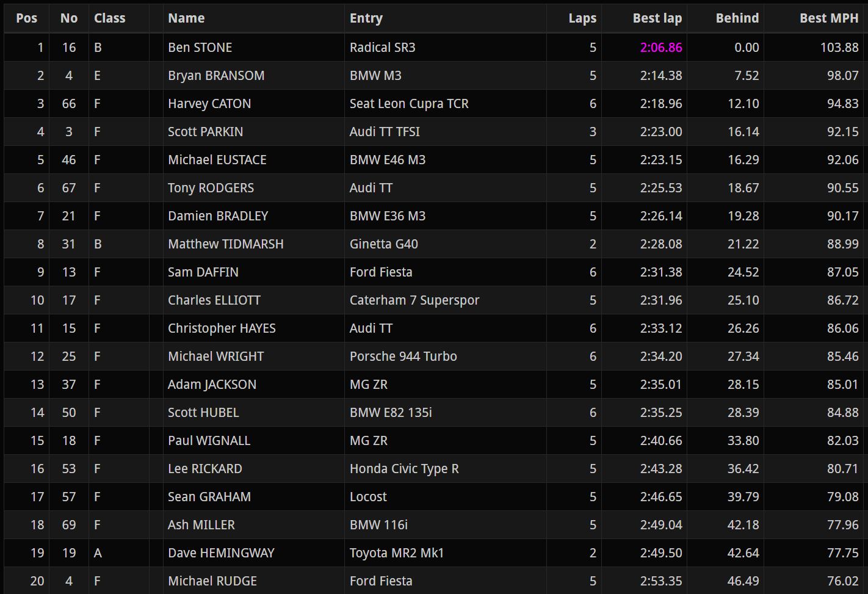Click the purple 2:06.86 best lap time
This screenshot has height=594, width=868.
click(661, 48)
